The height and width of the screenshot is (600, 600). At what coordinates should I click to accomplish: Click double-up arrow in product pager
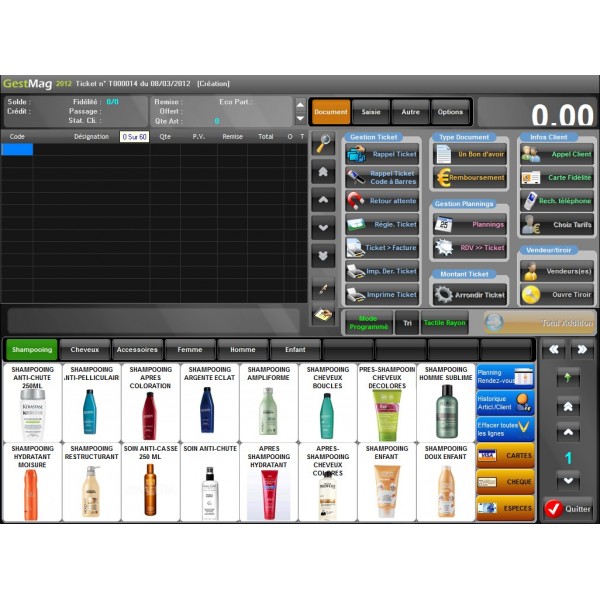tap(568, 406)
